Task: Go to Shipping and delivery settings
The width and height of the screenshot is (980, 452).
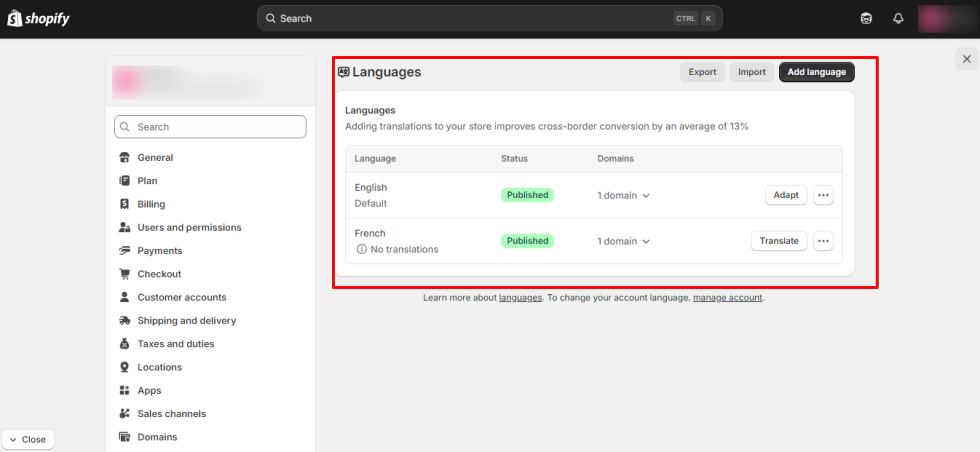Action: (x=186, y=321)
